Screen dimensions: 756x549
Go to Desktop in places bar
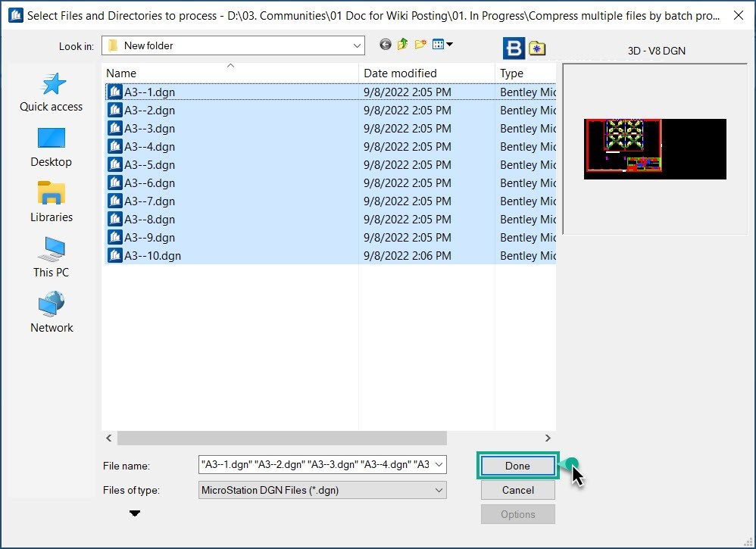tap(51, 148)
